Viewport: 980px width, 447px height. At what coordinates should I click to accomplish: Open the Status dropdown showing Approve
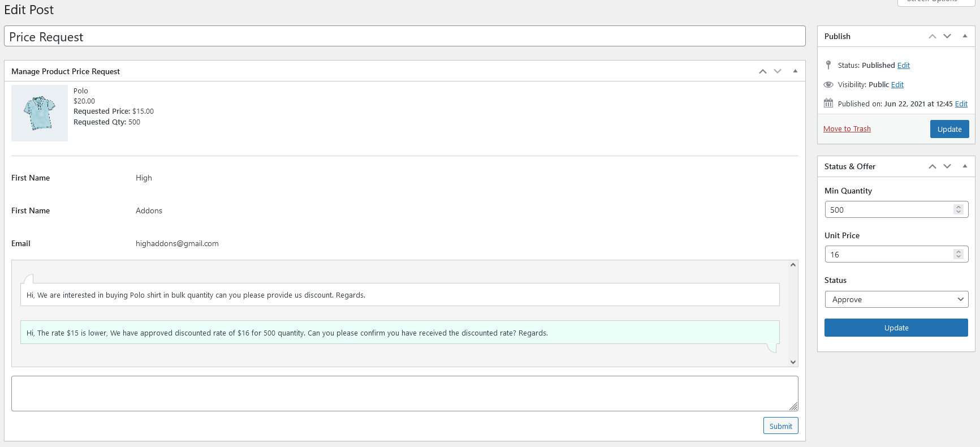pyautogui.click(x=896, y=299)
